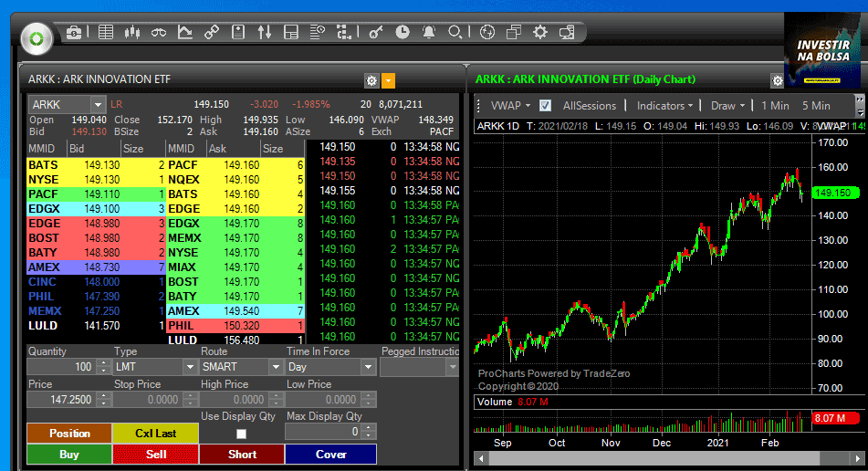Open the Indicators dropdown

664,105
